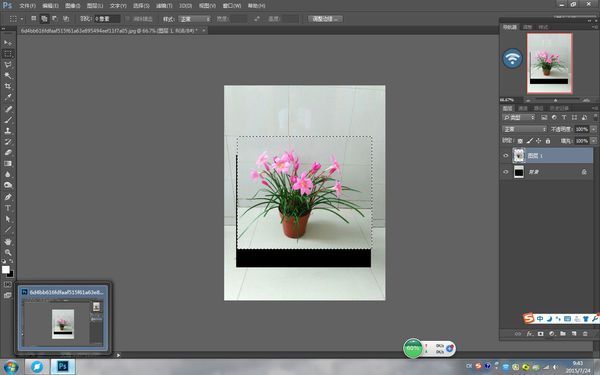Open the Window menu

tap(232, 6)
